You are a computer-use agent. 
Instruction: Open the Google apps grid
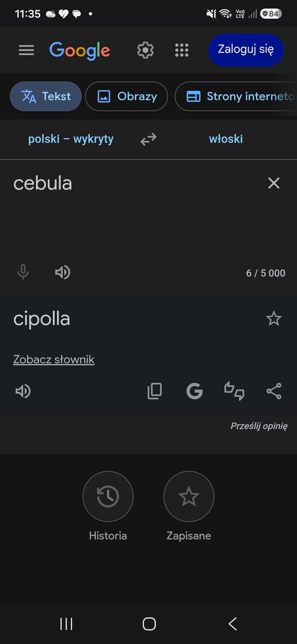pyautogui.click(x=181, y=50)
